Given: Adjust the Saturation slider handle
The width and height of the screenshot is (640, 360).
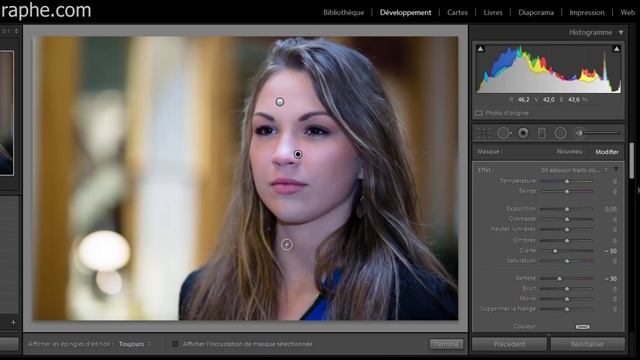Looking at the screenshot, I should pyautogui.click(x=567, y=261).
